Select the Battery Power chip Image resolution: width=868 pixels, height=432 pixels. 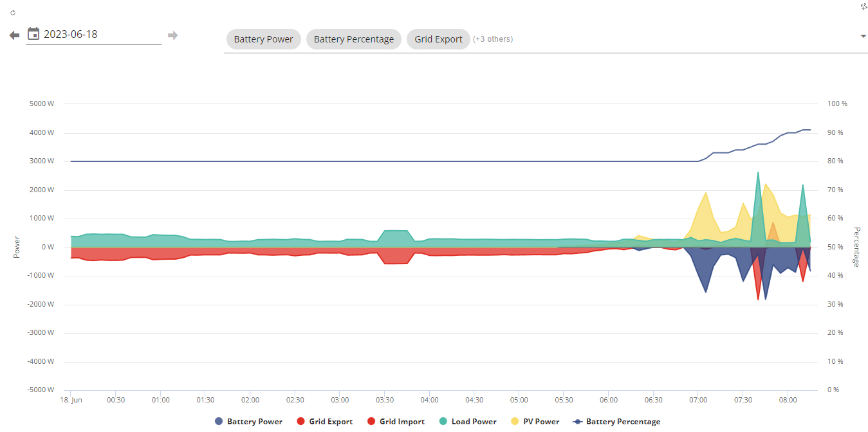click(x=263, y=39)
